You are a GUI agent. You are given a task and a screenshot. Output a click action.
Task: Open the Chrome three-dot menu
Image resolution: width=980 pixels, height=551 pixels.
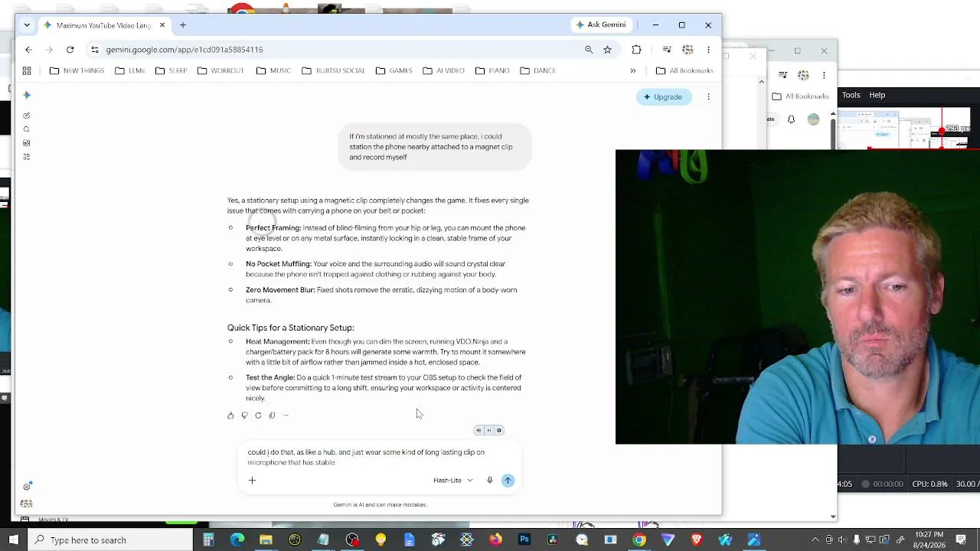(708, 50)
